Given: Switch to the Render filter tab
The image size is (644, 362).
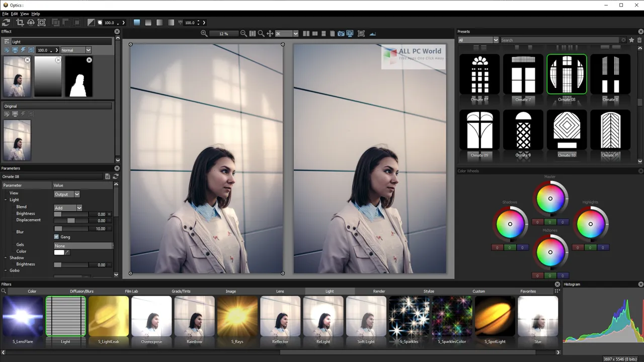Looking at the screenshot, I should [379, 291].
